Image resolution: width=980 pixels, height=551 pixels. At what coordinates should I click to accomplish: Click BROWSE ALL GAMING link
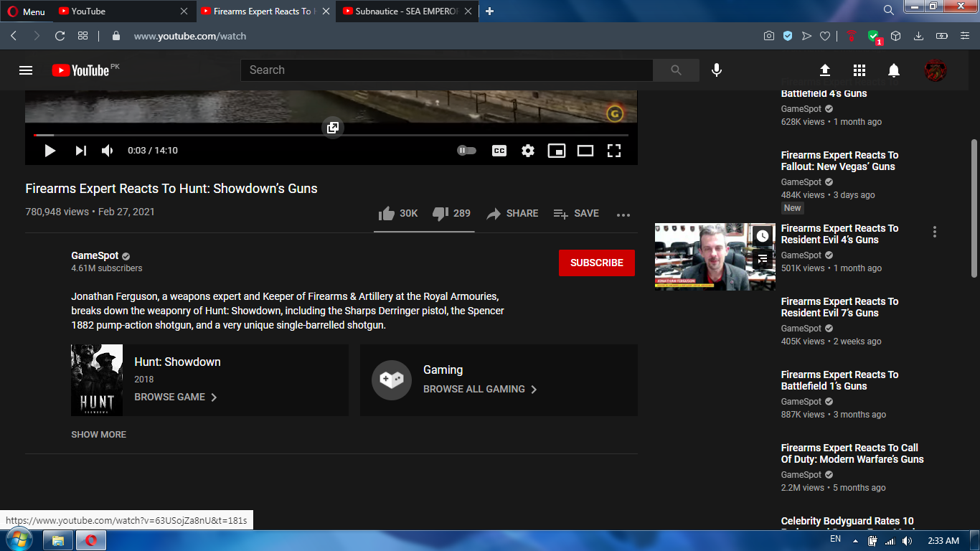480,389
